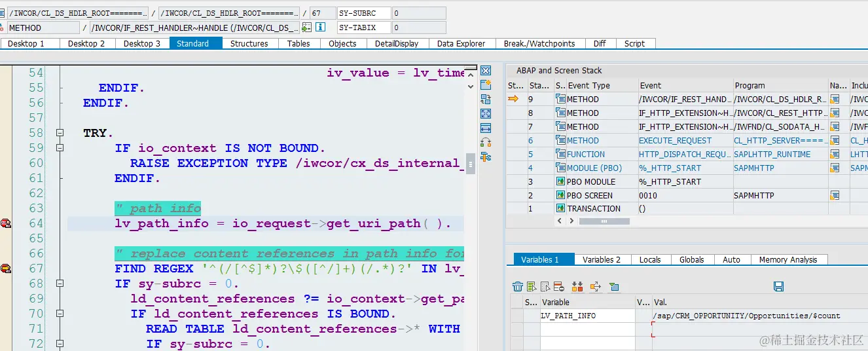The width and height of the screenshot is (868, 351).
Task: Switch to Auto variables tab
Action: tap(731, 259)
